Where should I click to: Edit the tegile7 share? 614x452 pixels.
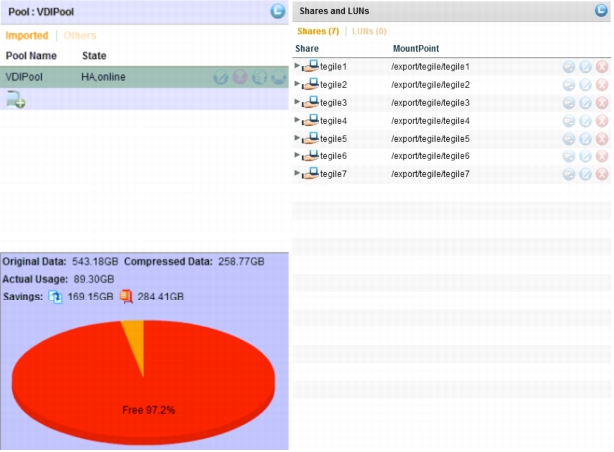585,174
